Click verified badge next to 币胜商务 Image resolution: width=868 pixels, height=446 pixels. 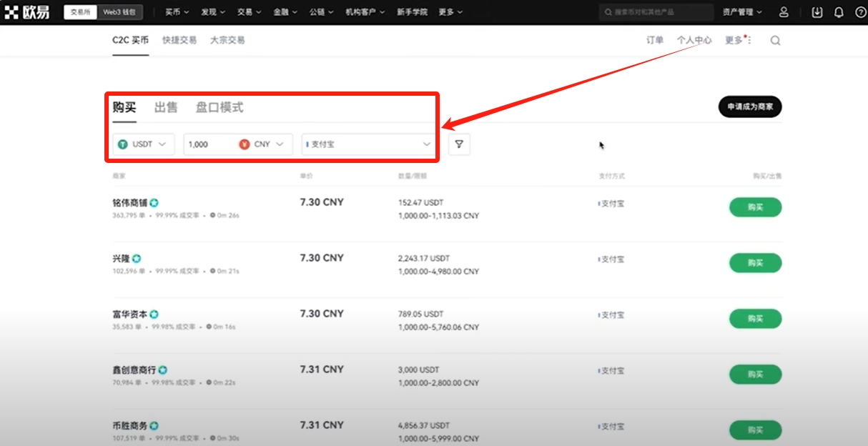pyautogui.click(x=154, y=426)
